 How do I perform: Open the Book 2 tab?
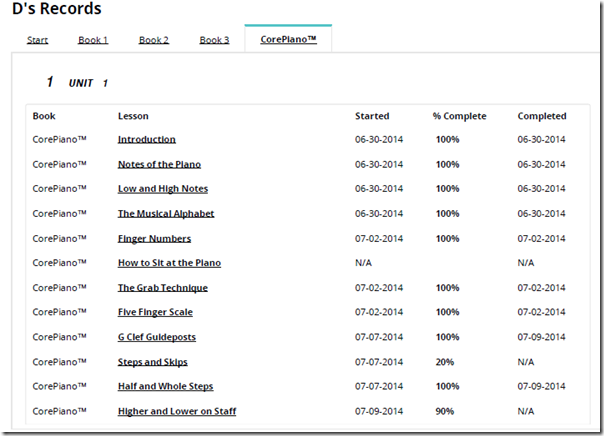click(154, 40)
